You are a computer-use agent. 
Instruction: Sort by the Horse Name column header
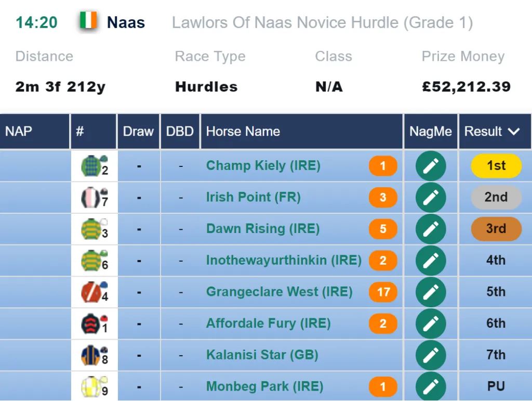click(243, 132)
